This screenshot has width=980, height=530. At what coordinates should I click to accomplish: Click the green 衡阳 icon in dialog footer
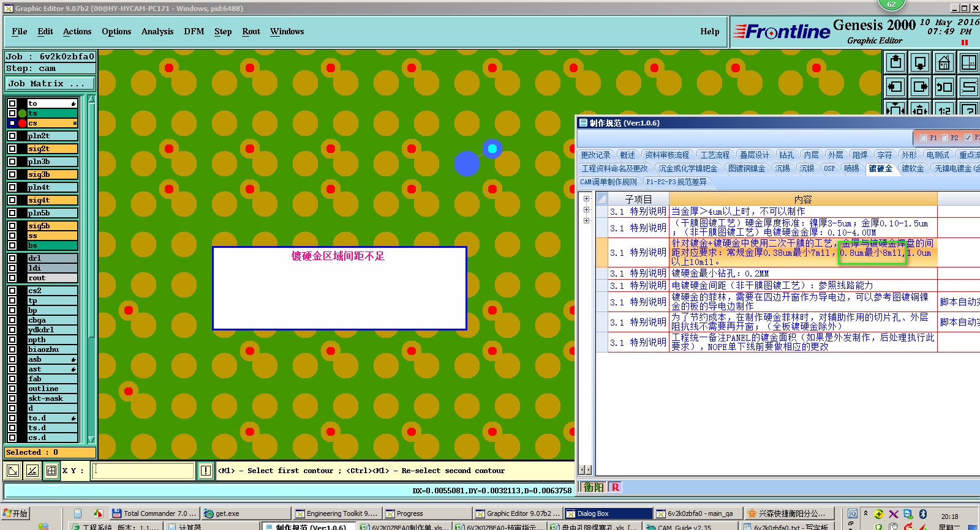pyautogui.click(x=593, y=487)
